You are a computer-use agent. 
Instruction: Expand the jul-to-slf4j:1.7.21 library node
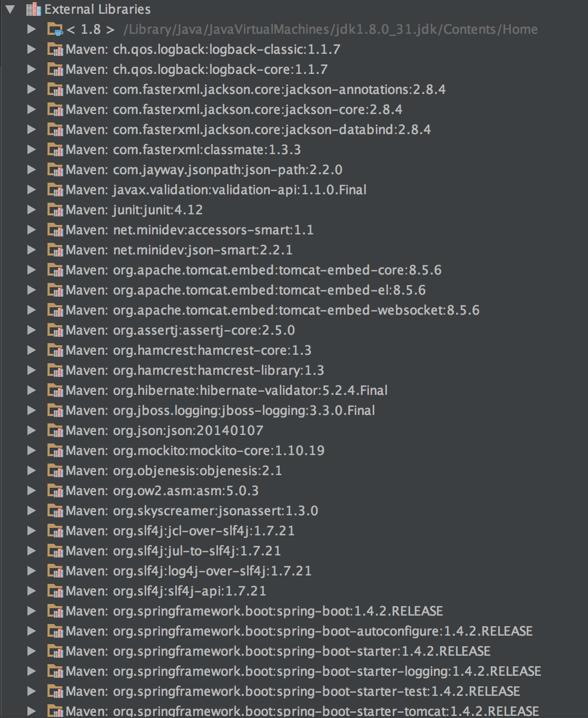click(32, 551)
